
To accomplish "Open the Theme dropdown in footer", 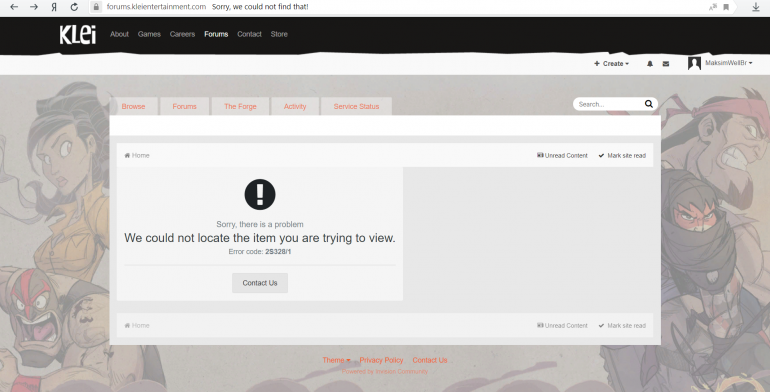I will pyautogui.click(x=336, y=360).
